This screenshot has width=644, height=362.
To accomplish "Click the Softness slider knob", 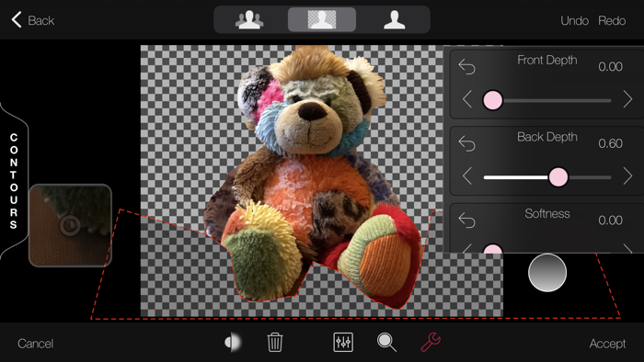I will coord(492,248).
